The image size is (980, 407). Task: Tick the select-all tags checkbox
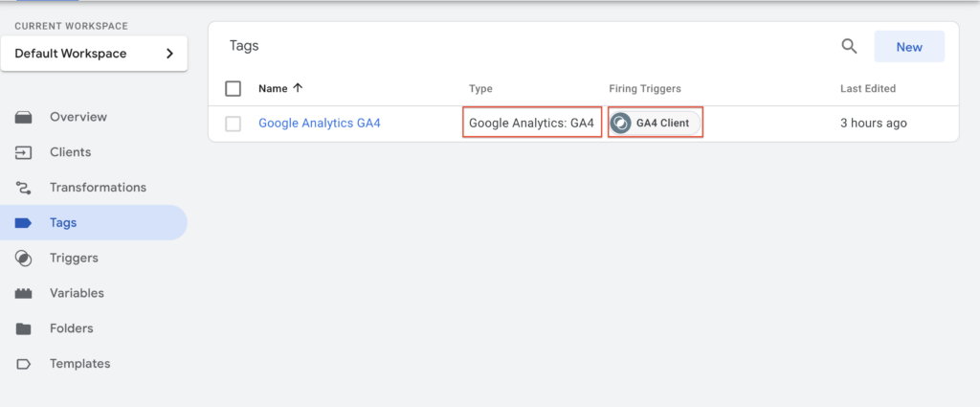[x=234, y=89]
